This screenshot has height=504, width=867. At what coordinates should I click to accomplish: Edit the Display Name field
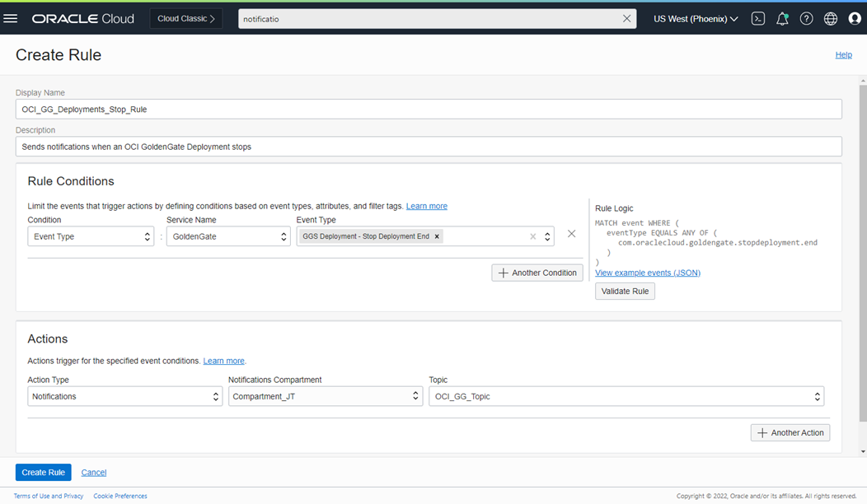coord(429,109)
